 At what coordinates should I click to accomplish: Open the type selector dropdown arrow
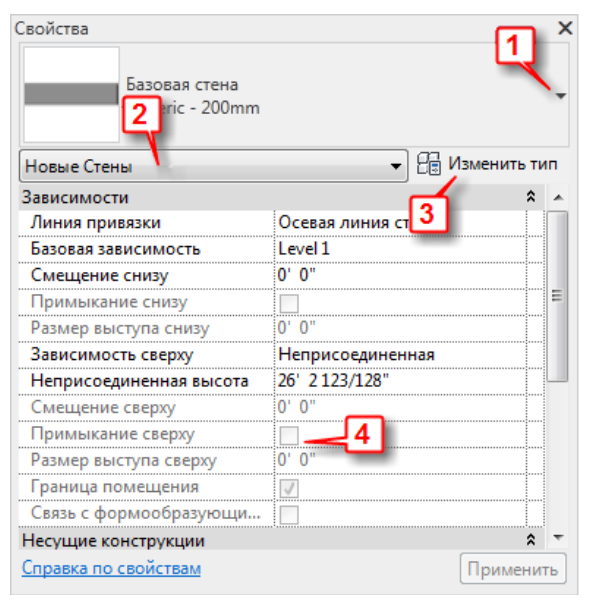(x=561, y=95)
